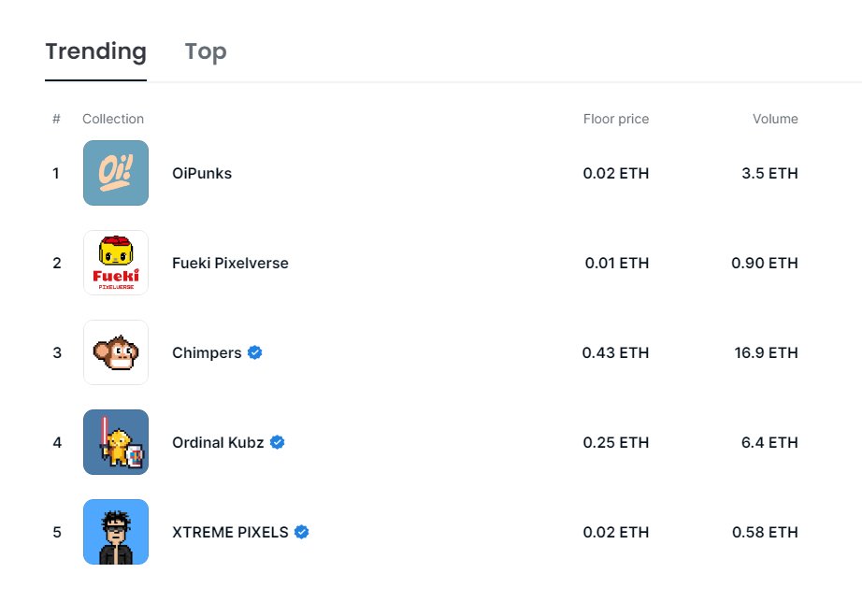Open the OiPunks collection name link
This screenshot has width=862, height=616.
coord(202,173)
